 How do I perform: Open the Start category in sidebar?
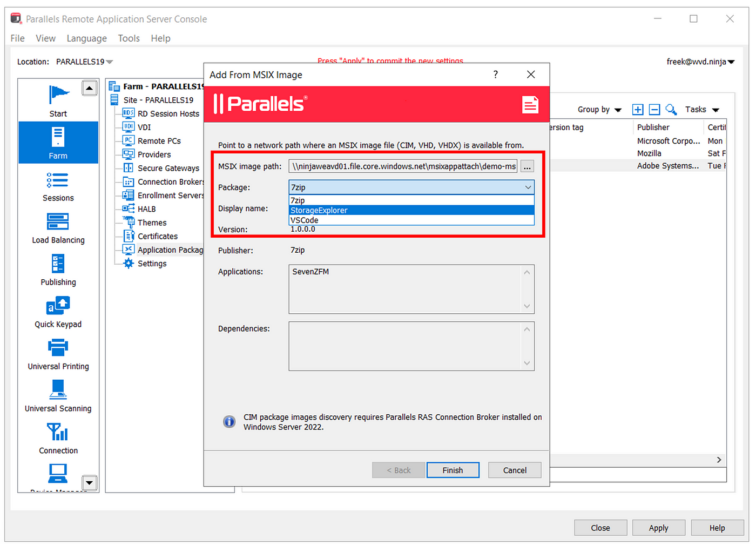(x=58, y=100)
